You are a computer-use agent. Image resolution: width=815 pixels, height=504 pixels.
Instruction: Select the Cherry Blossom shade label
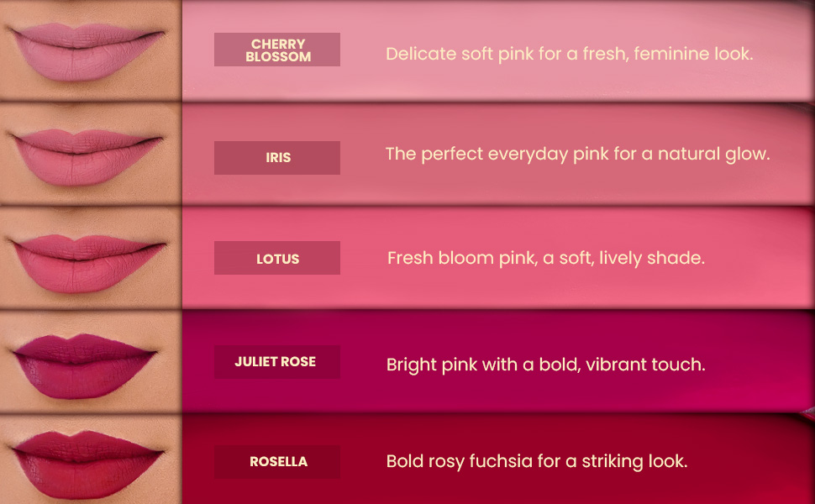click(277, 50)
